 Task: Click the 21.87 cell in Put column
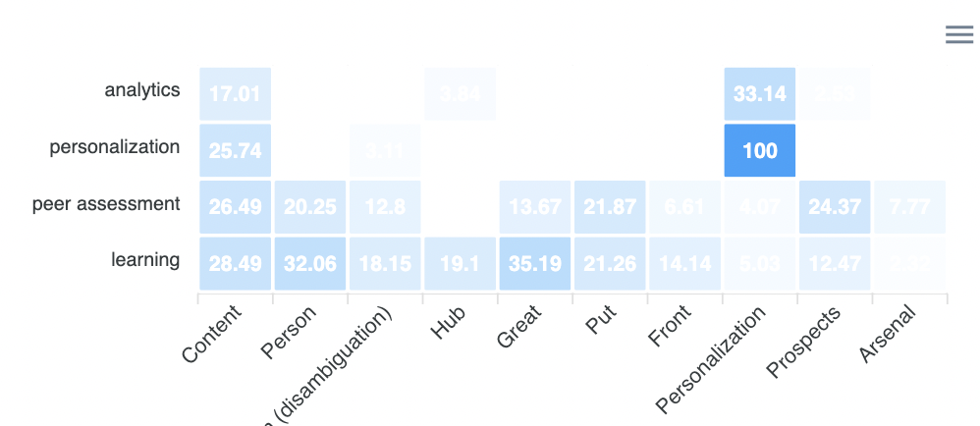click(610, 207)
